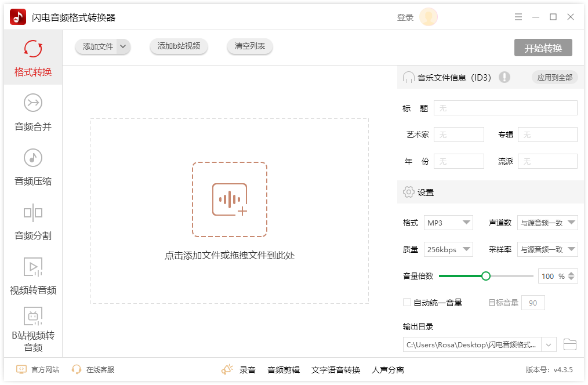Open the ID3 info warning indicator
The image size is (588, 385).
504,77
